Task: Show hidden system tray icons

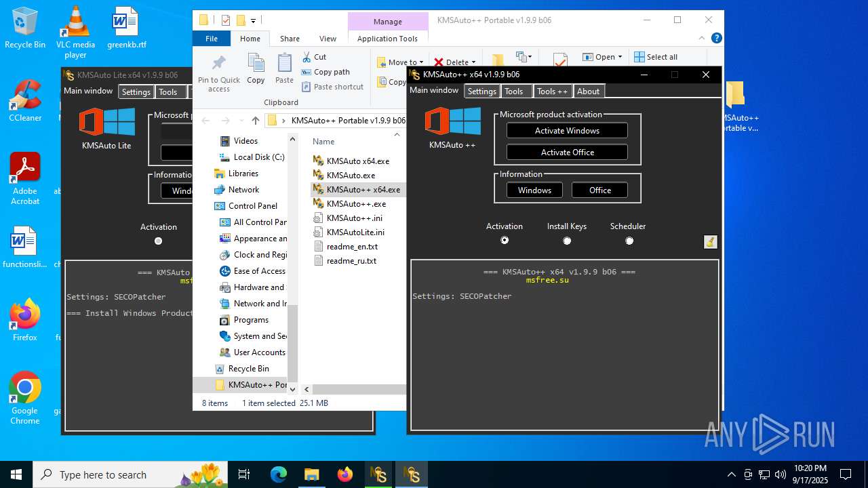Action: tap(731, 474)
